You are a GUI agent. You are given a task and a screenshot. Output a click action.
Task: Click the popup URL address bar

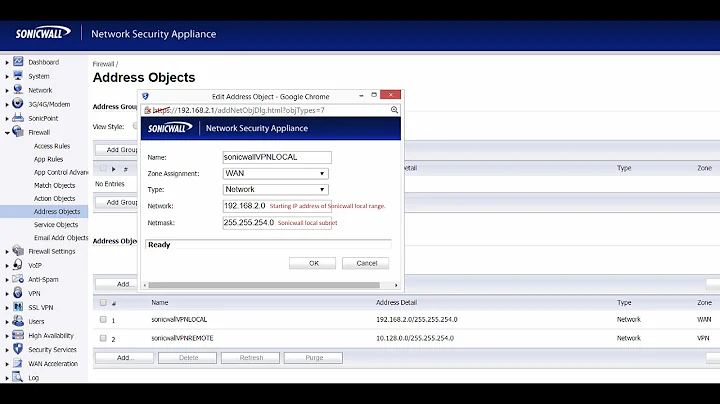point(271,110)
